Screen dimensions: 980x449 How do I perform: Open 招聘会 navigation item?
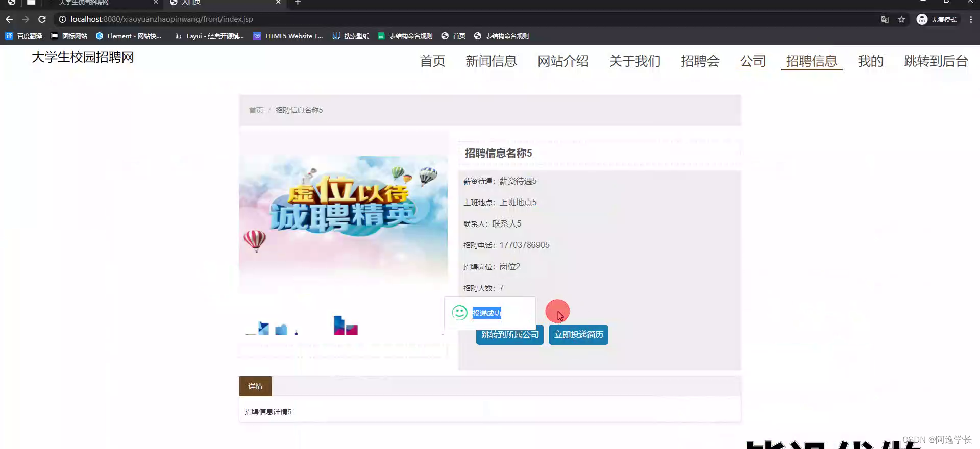pyautogui.click(x=700, y=61)
